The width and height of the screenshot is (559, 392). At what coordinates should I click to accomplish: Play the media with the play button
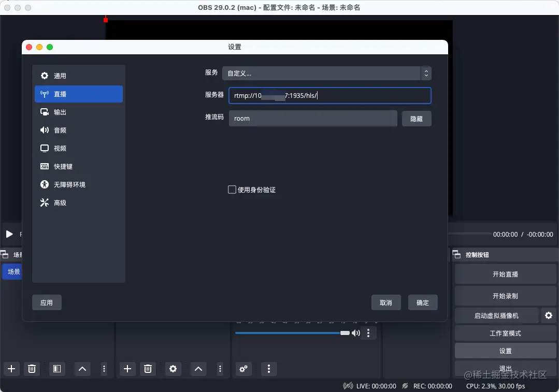point(9,234)
